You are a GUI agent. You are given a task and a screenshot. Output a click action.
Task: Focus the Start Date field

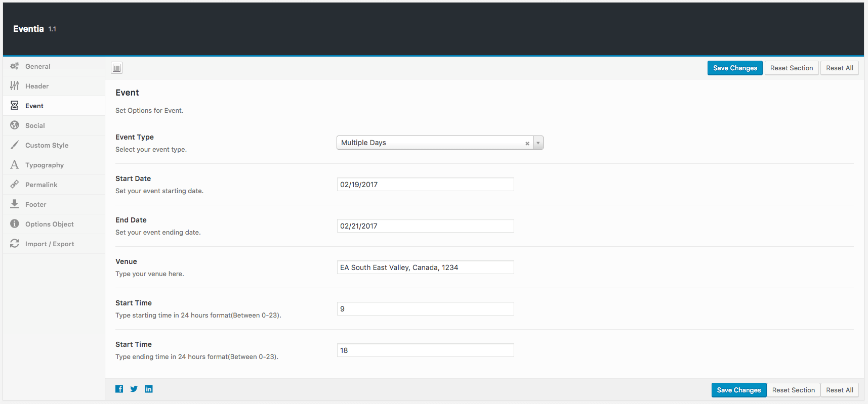click(x=425, y=185)
